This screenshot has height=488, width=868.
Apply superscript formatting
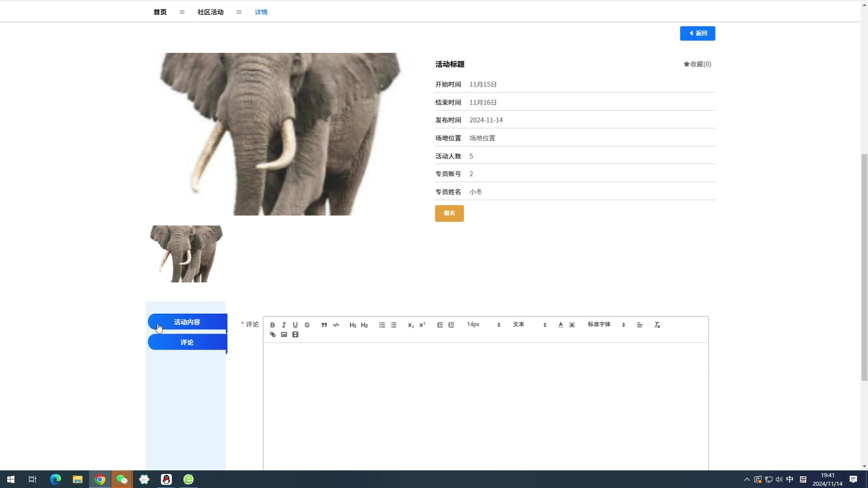(x=422, y=325)
